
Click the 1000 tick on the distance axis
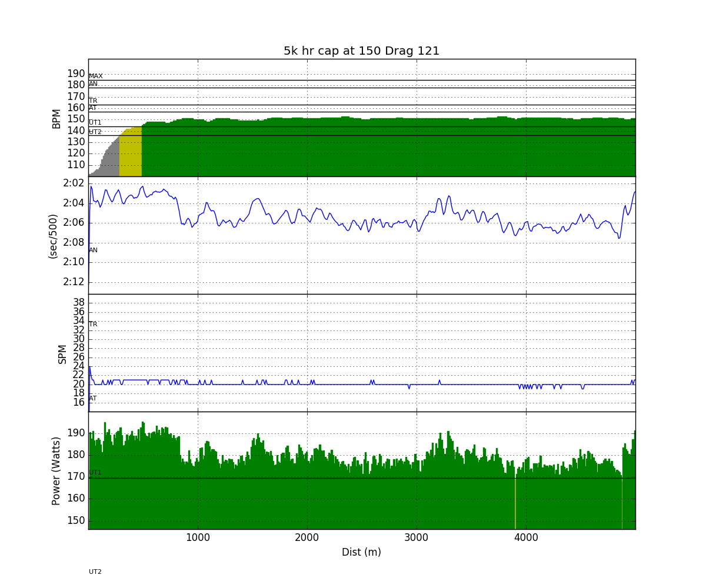(x=198, y=537)
